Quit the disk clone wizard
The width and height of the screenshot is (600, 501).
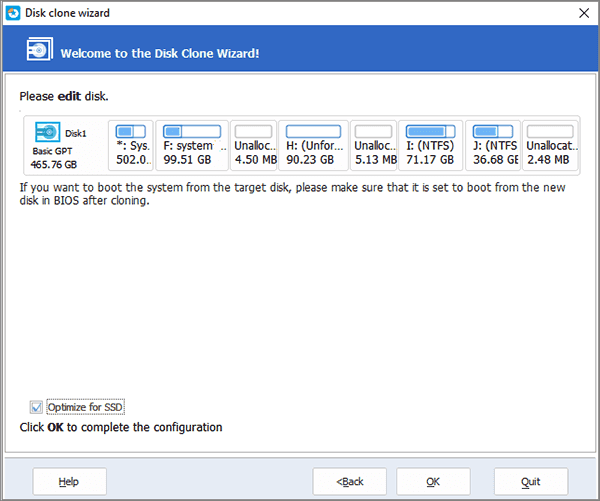point(531,481)
